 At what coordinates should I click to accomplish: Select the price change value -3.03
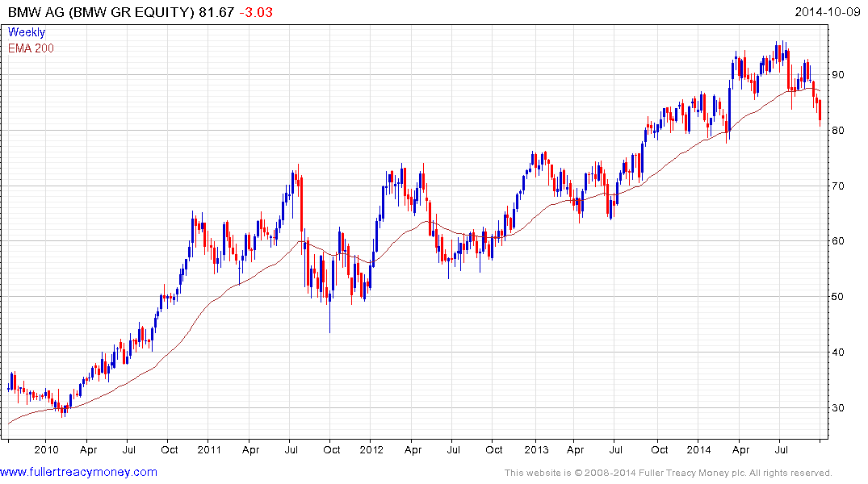point(256,12)
